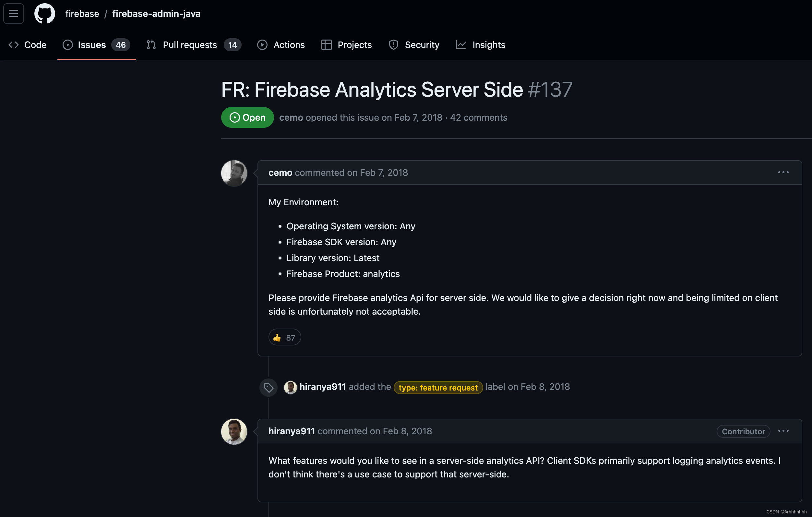Open options menu on cemo's comment
812x517 pixels.
783,172
